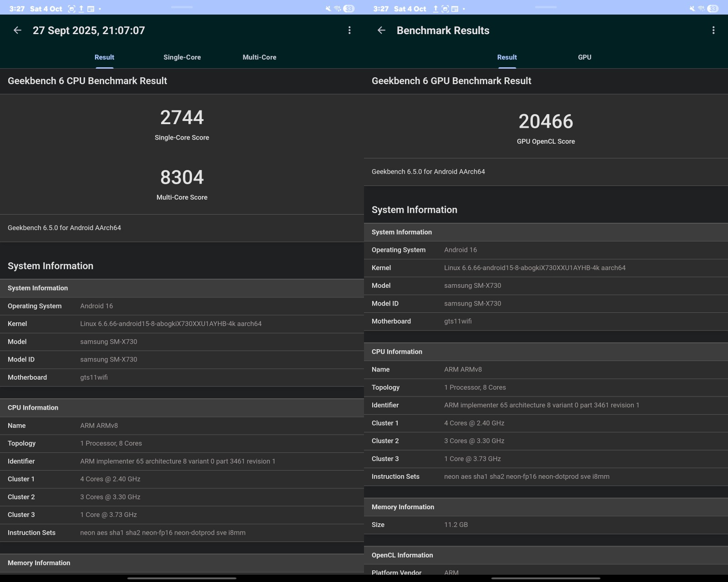The width and height of the screenshot is (728, 582).
Task: Open the GPU tab
Action: [x=584, y=57]
